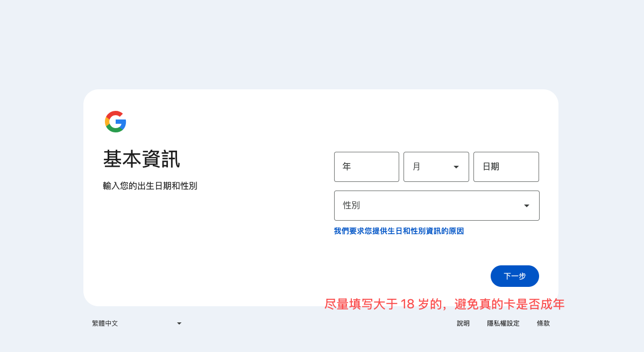The height and width of the screenshot is (352, 644).
Task: Open the 月 month dropdown
Action: [x=436, y=167]
